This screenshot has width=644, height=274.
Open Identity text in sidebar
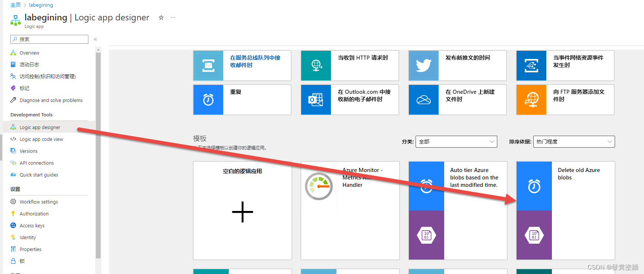click(28, 237)
